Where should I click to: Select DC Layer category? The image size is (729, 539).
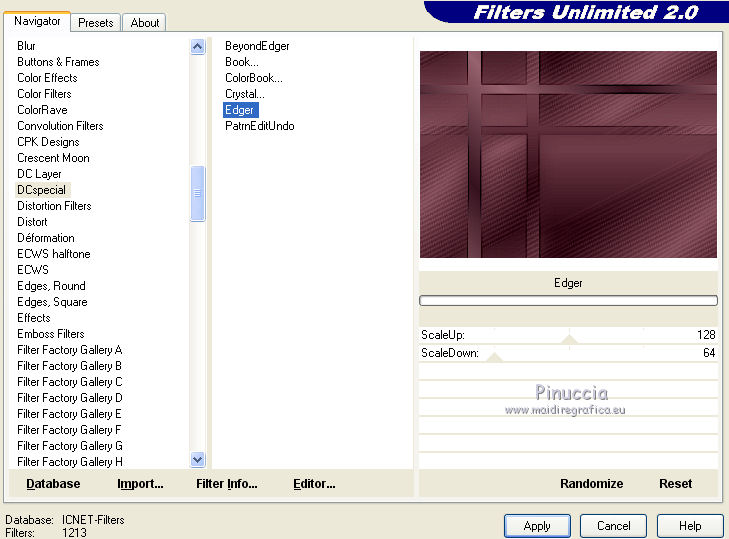(39, 174)
